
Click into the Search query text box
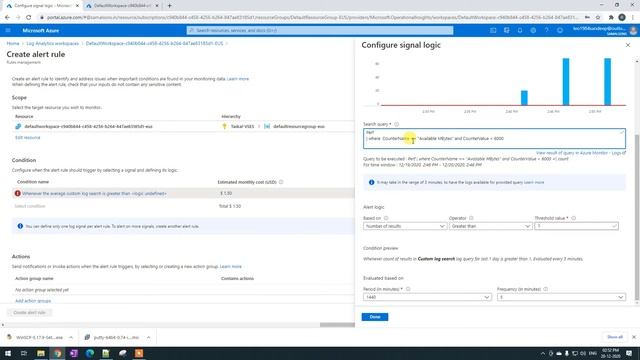(x=494, y=138)
